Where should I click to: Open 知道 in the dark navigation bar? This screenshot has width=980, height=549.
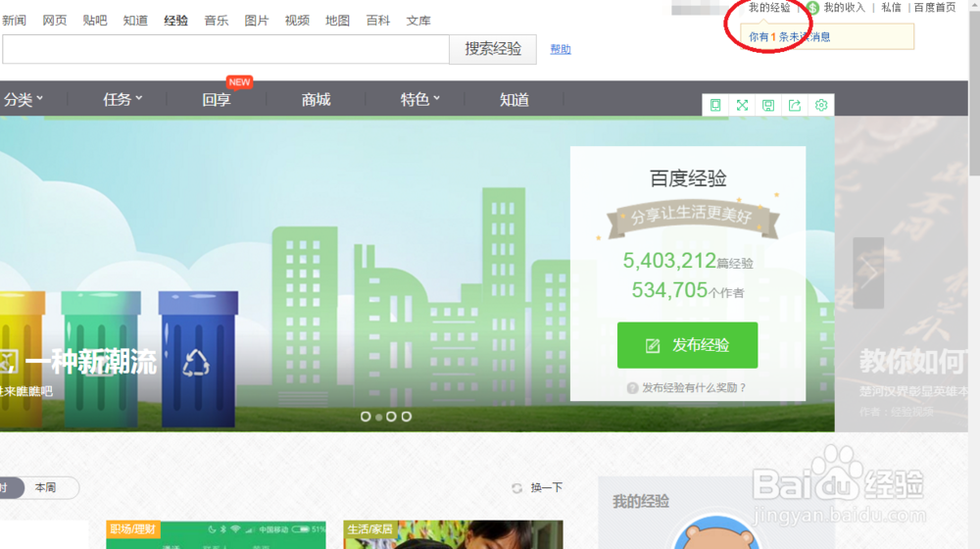(514, 99)
